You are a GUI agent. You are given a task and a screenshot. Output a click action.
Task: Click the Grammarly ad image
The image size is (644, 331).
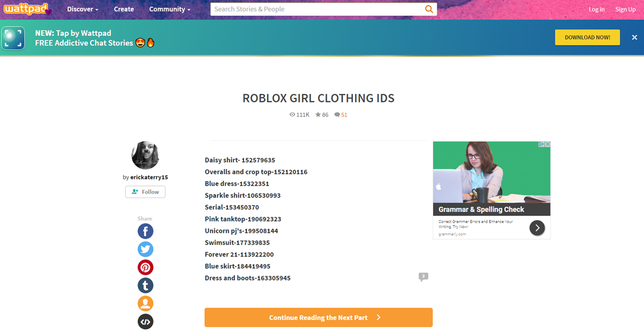492,172
